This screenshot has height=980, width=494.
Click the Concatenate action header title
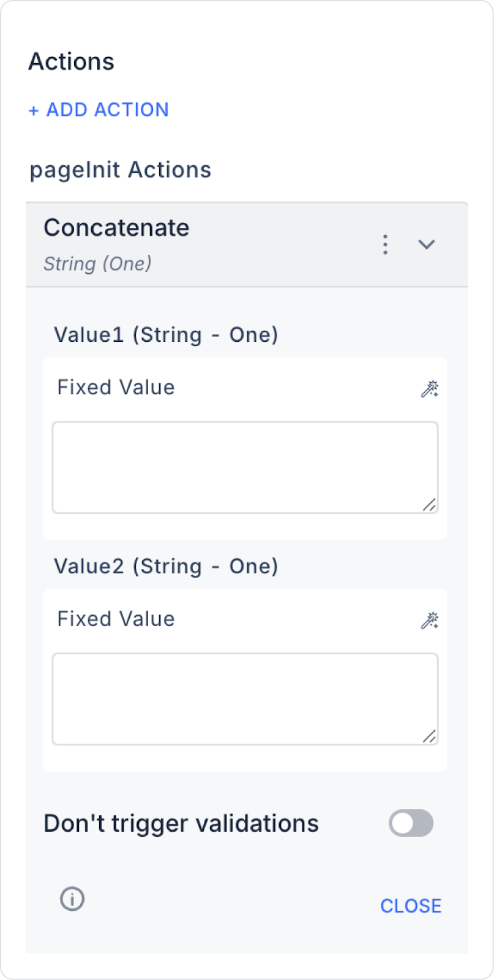[x=116, y=228]
